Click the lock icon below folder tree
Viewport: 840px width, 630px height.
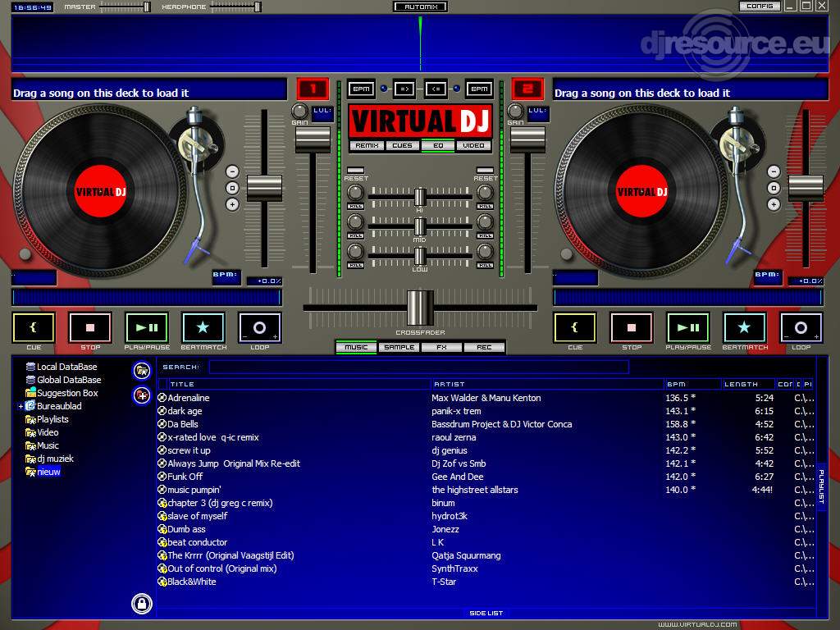click(x=142, y=604)
